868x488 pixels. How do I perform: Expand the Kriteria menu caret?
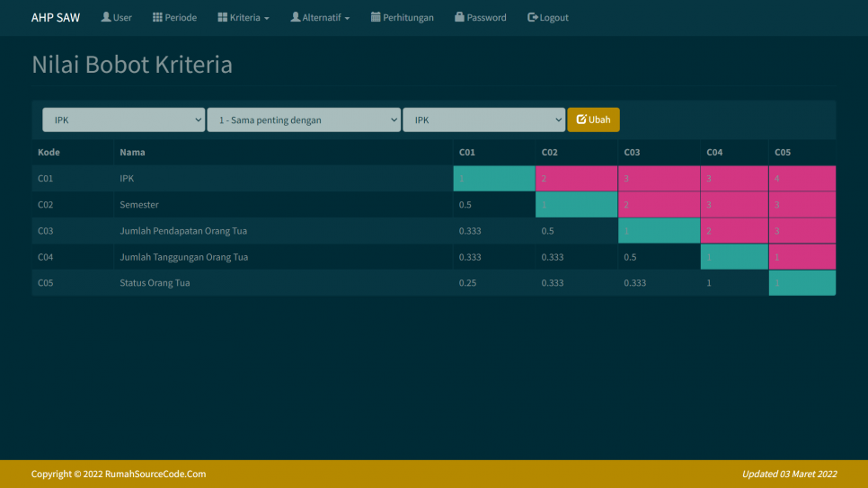[x=266, y=18]
